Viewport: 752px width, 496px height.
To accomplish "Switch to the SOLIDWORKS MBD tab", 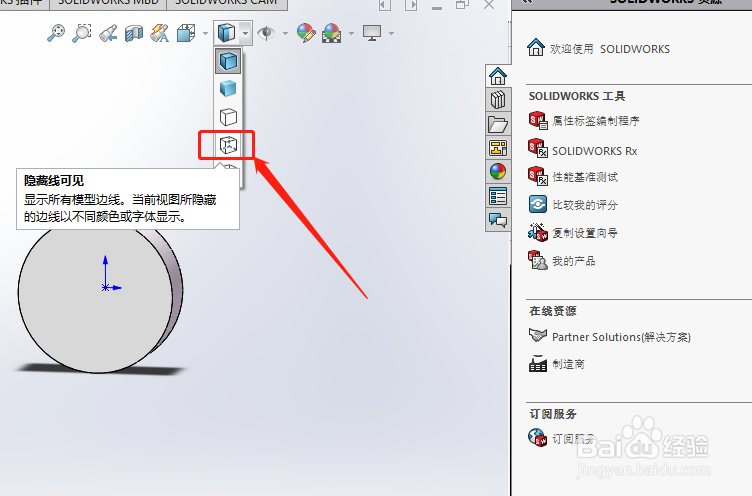I will pos(108,3).
